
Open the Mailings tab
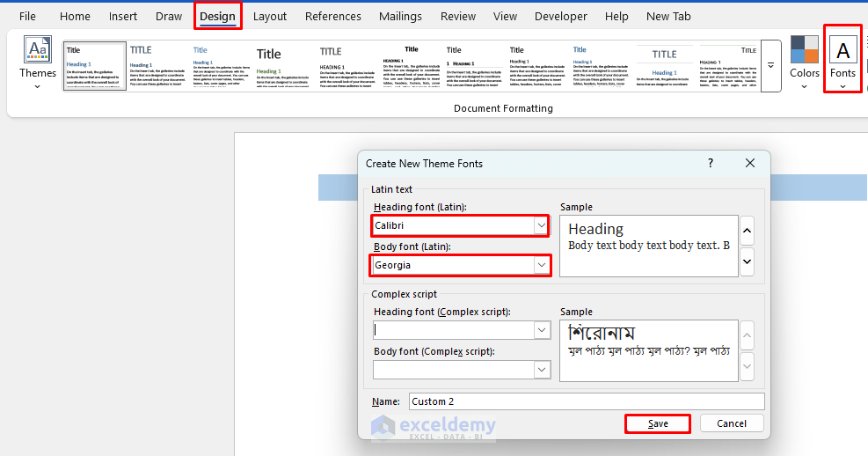400,17
